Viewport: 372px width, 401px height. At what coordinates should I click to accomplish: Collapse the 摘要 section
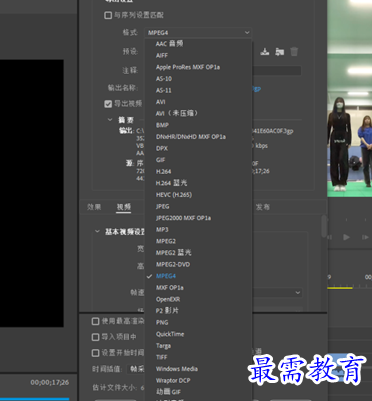tap(110, 119)
